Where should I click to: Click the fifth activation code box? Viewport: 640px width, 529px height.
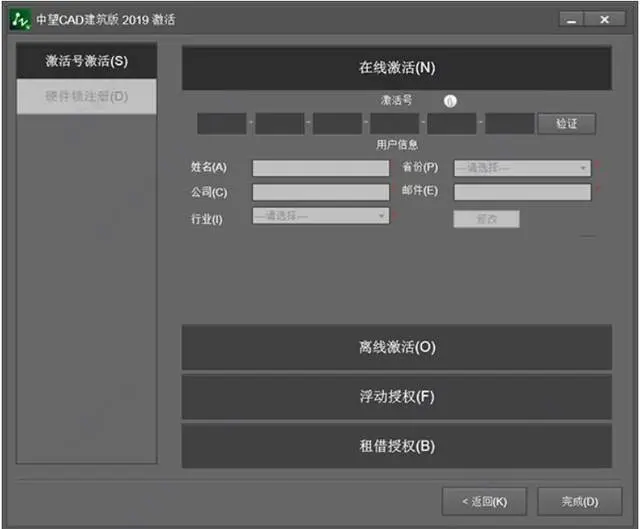452,124
